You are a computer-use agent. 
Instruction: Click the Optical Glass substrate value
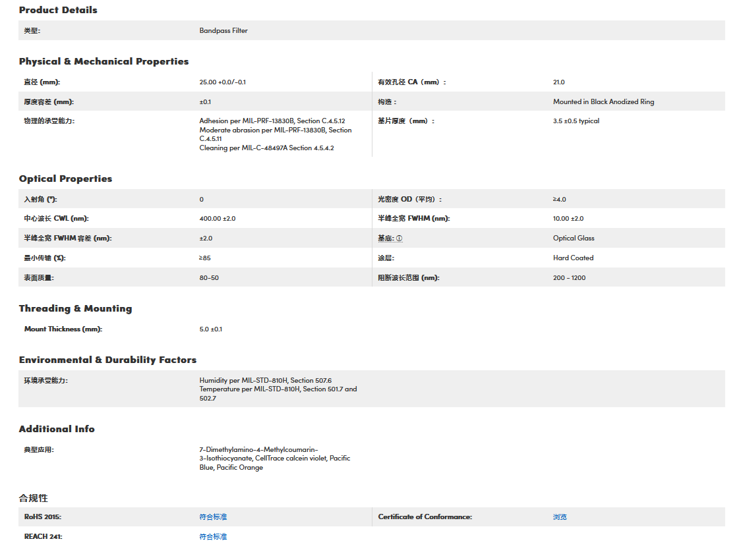(574, 238)
